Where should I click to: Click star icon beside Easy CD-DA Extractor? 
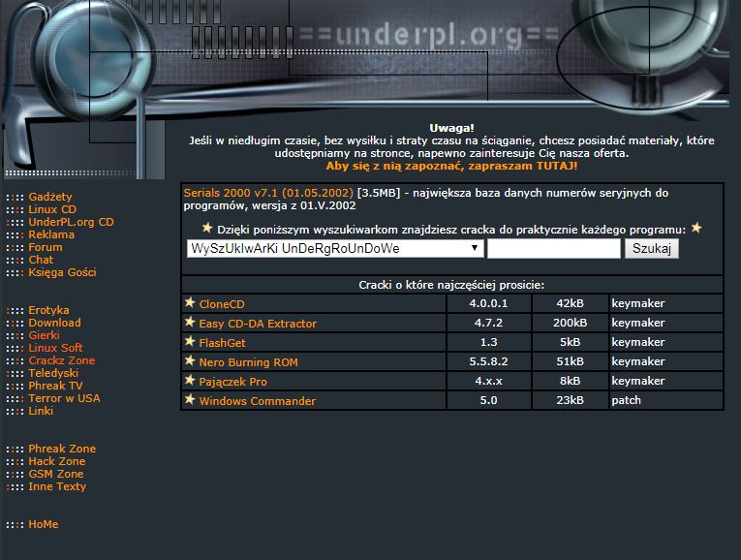tap(190, 322)
